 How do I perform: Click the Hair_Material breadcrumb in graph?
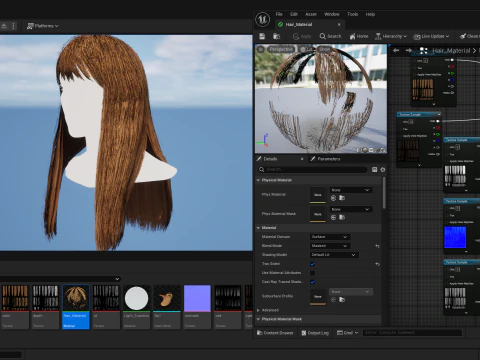coord(451,51)
